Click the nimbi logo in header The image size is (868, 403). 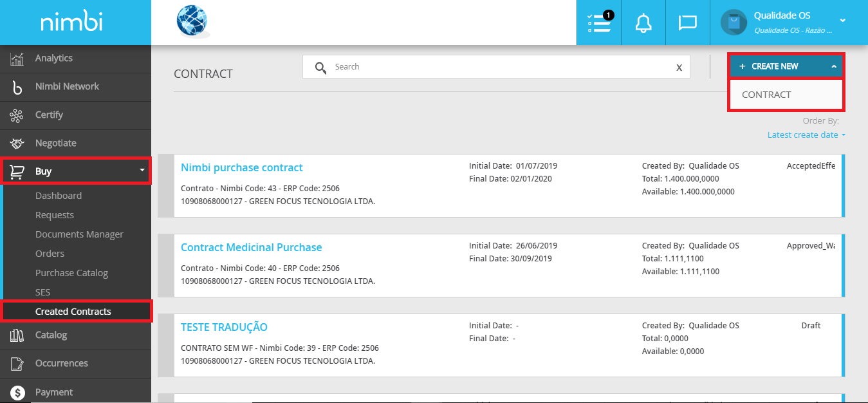pyautogui.click(x=71, y=23)
